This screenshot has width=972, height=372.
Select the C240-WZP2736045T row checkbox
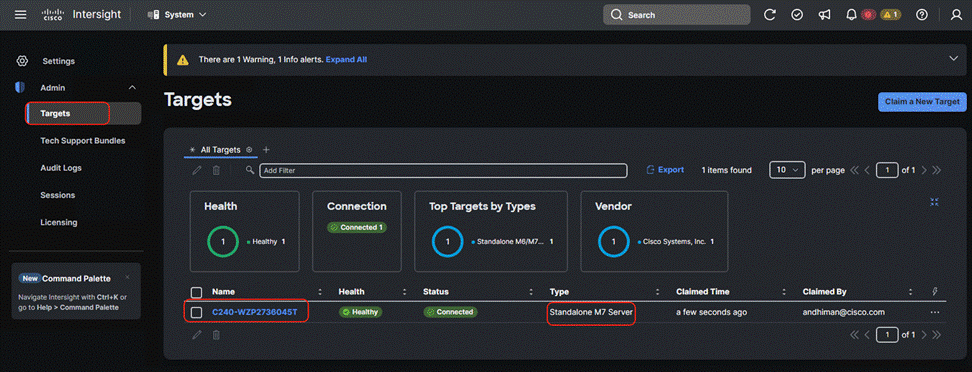pyautogui.click(x=197, y=312)
